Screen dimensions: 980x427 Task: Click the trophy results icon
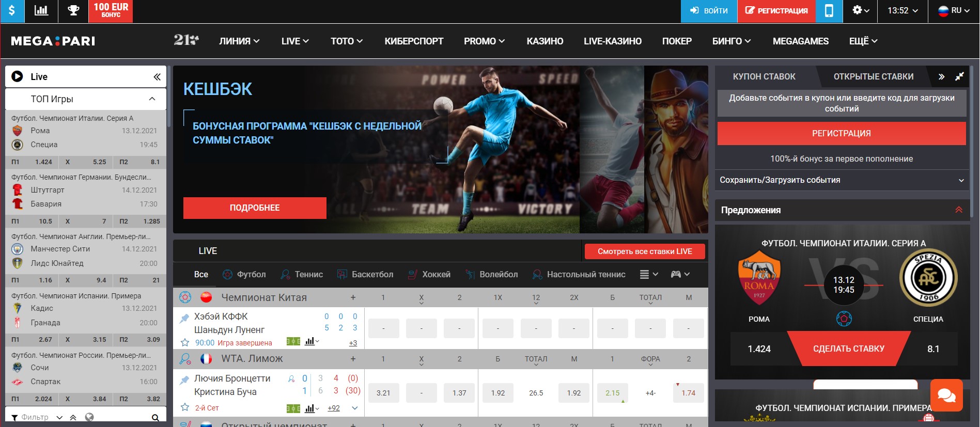tap(73, 11)
